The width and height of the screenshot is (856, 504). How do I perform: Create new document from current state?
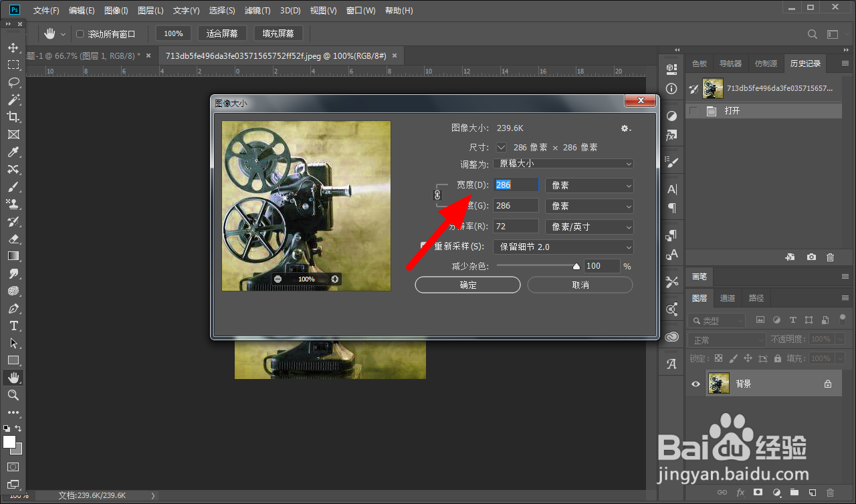click(x=790, y=257)
